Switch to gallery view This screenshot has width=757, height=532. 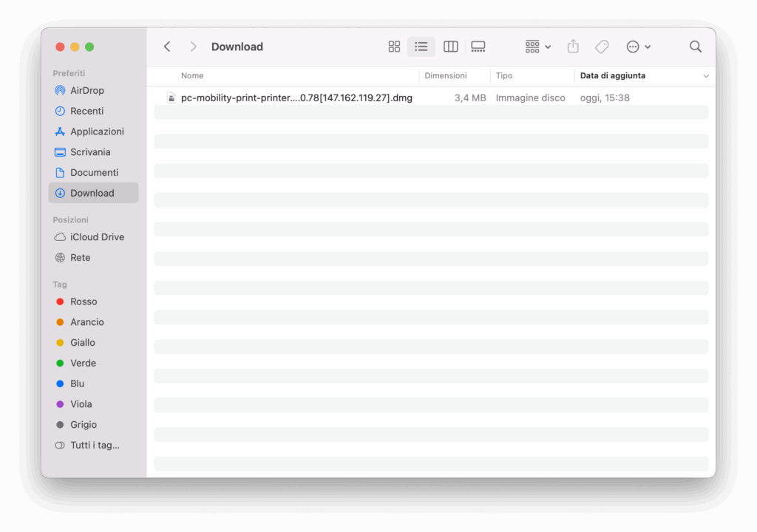coord(478,47)
